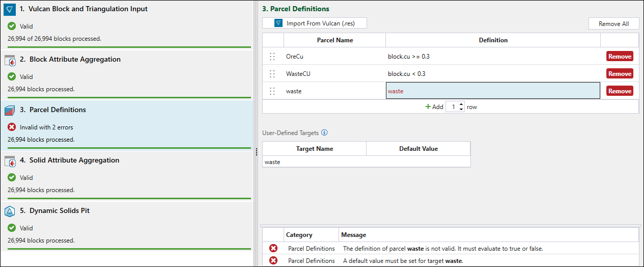Click Import From Vulcan (.res) button

tap(315, 23)
